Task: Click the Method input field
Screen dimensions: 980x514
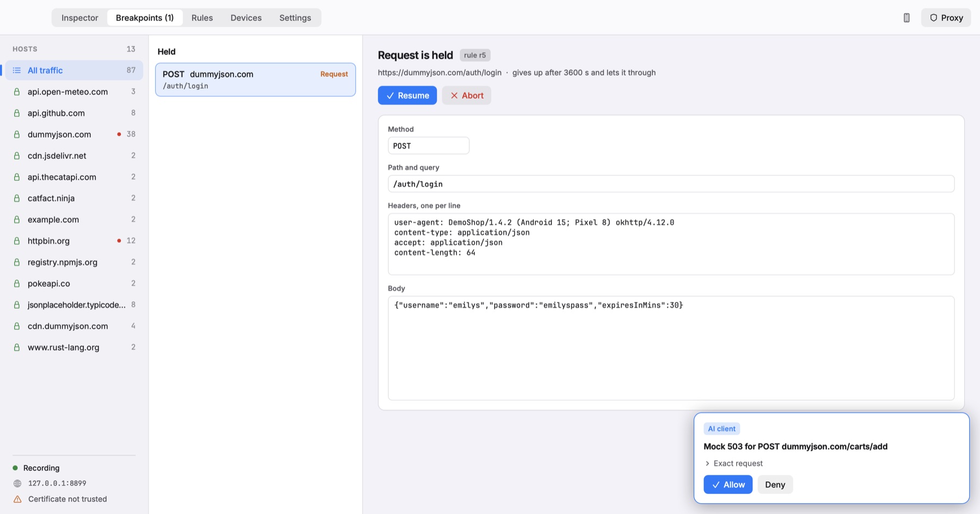Action: tap(428, 146)
